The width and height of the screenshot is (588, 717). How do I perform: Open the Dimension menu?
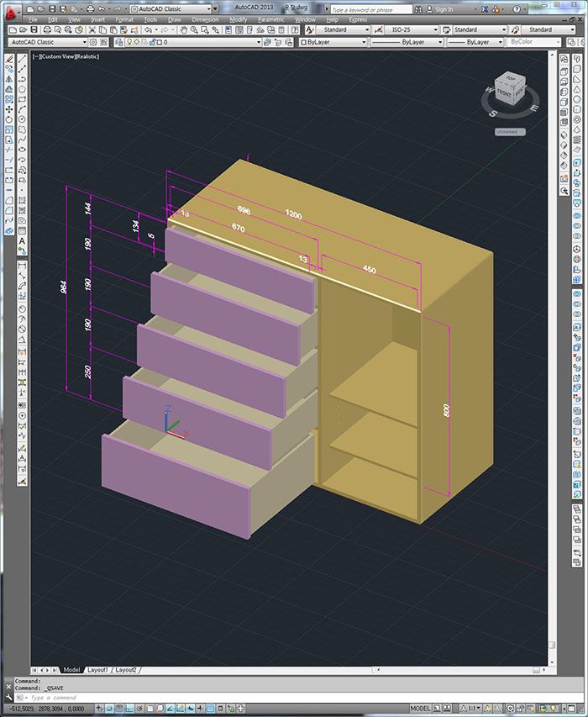click(205, 19)
